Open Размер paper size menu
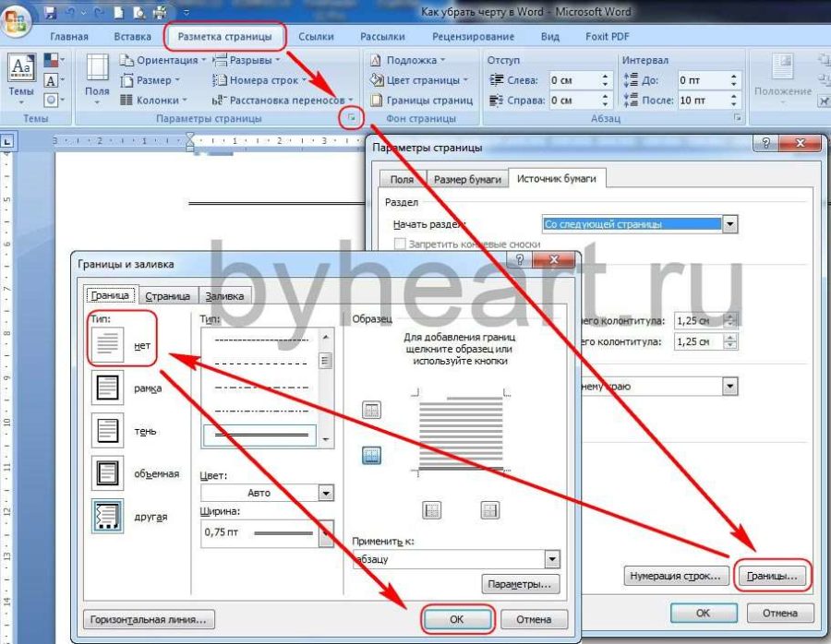The image size is (831, 644). [151, 80]
